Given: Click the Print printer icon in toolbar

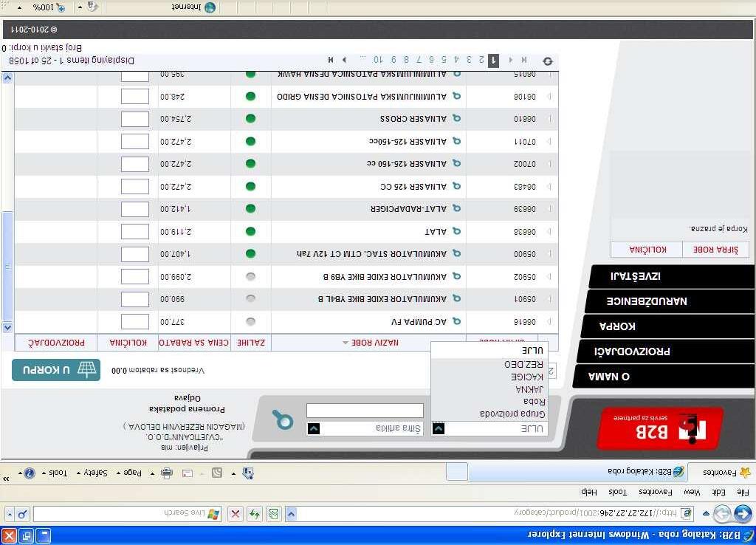Looking at the screenshot, I should [167, 473].
